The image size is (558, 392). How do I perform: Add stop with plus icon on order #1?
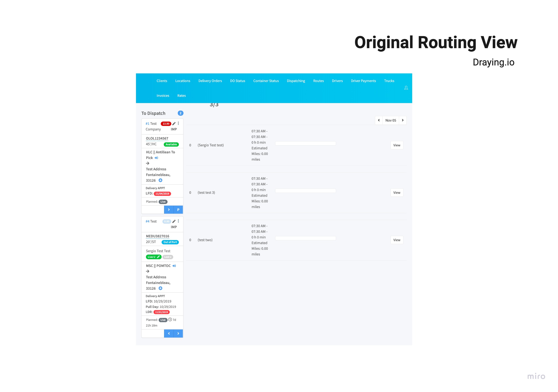pyautogui.click(x=160, y=180)
